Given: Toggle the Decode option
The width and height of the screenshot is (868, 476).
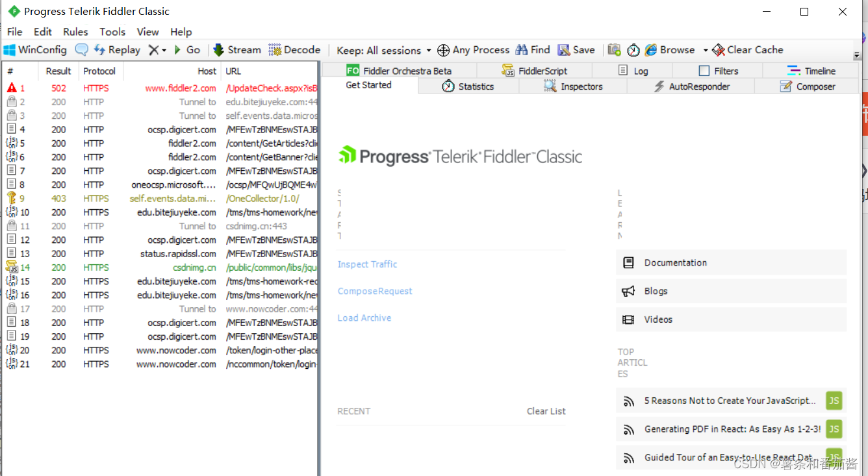Looking at the screenshot, I should [x=294, y=50].
